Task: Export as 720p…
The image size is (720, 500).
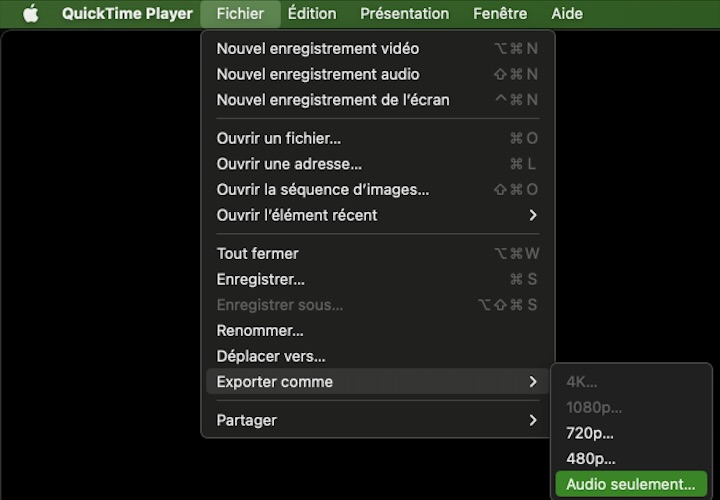Action: click(590, 433)
